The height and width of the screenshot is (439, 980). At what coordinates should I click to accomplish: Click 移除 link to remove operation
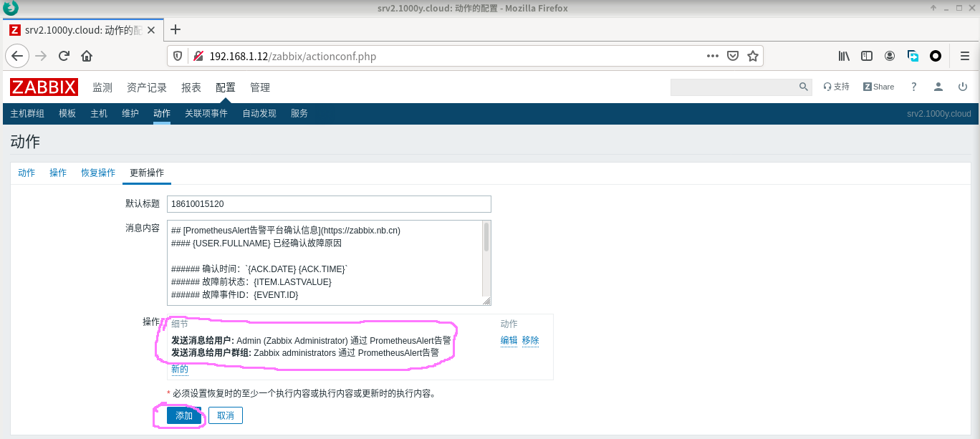(x=530, y=340)
